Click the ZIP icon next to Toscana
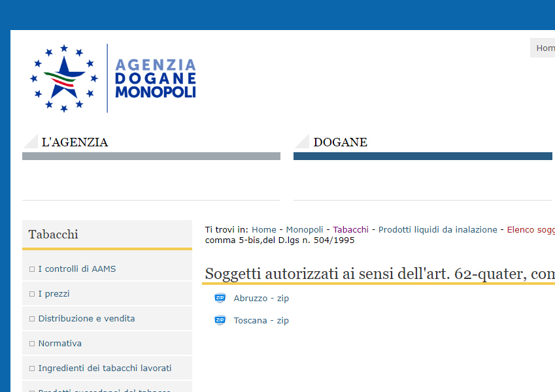Screen dimensions: 555x392 (220, 320)
